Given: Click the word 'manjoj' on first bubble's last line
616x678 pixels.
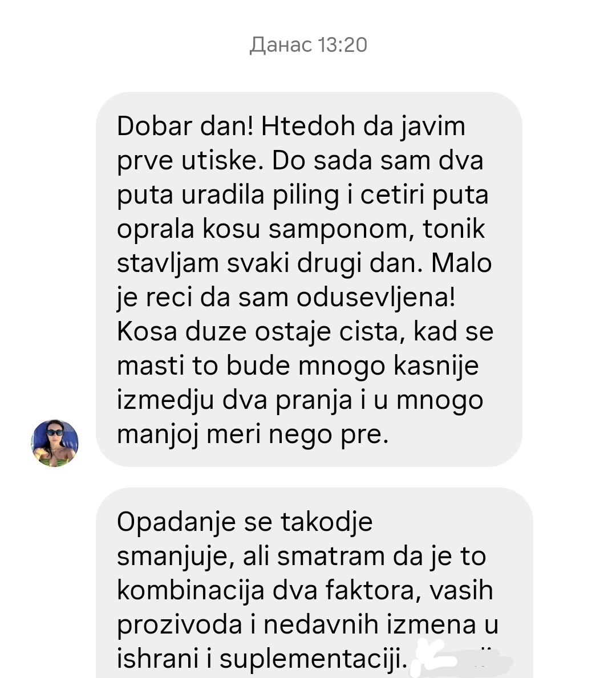Looking at the screenshot, I should click(157, 435).
